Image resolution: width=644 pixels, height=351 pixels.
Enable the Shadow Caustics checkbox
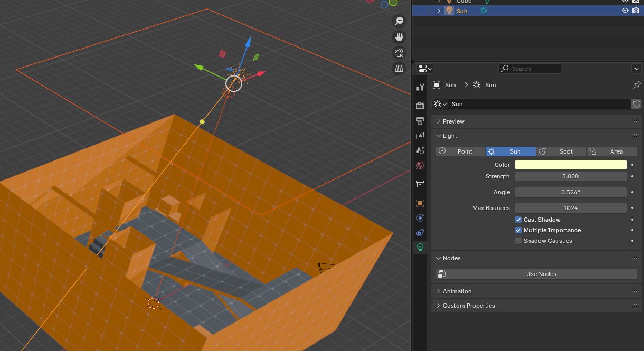(518, 241)
